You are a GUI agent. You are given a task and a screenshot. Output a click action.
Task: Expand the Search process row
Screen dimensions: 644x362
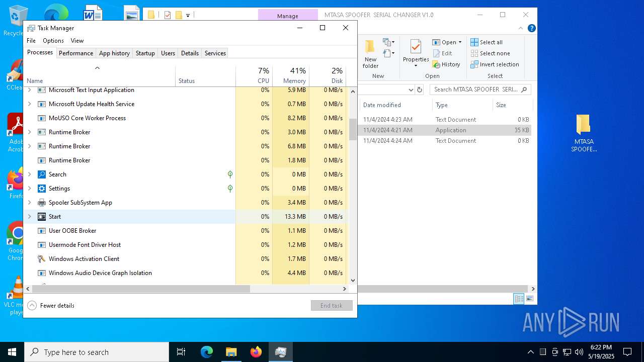point(29,174)
